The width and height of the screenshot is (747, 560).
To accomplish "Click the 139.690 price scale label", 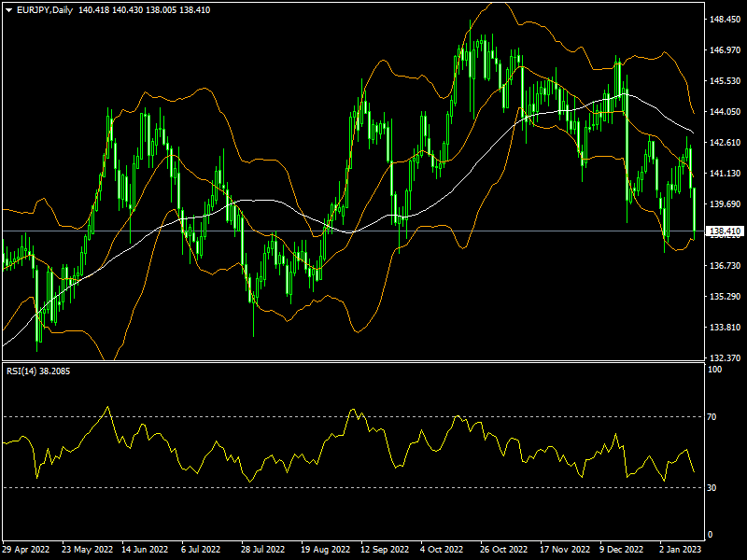I will pyautogui.click(x=726, y=203).
